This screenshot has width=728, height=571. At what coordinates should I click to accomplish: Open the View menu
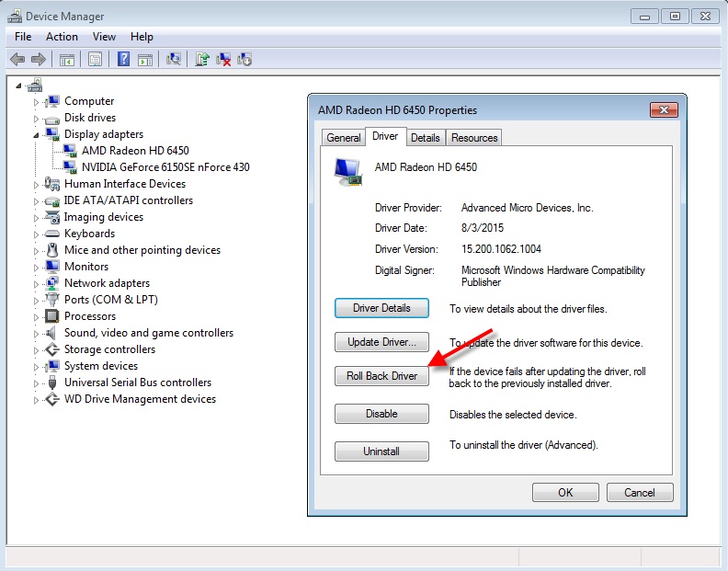104,37
